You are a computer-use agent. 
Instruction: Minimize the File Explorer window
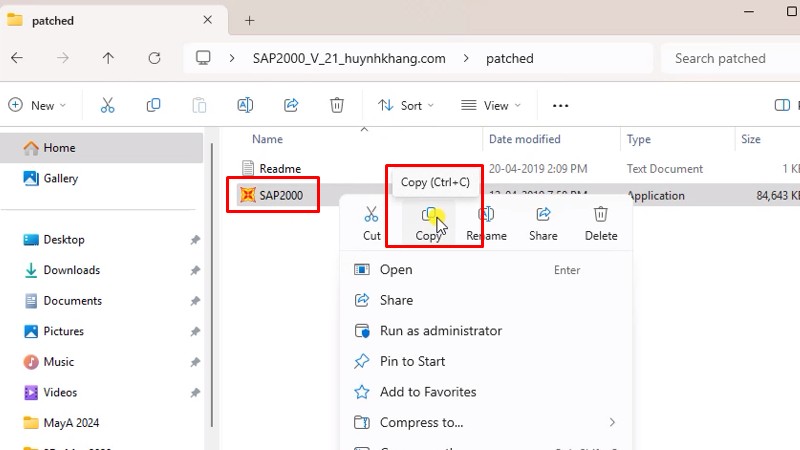pyautogui.click(x=748, y=11)
